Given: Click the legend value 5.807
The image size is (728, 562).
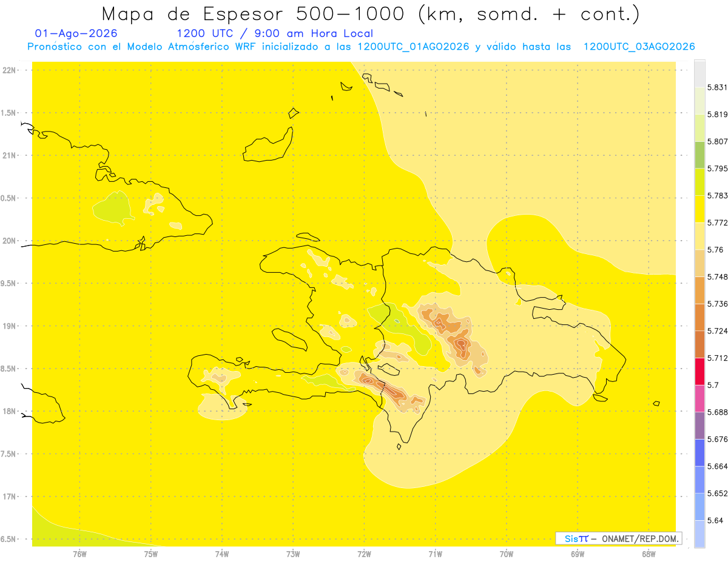Looking at the screenshot, I should point(718,141).
